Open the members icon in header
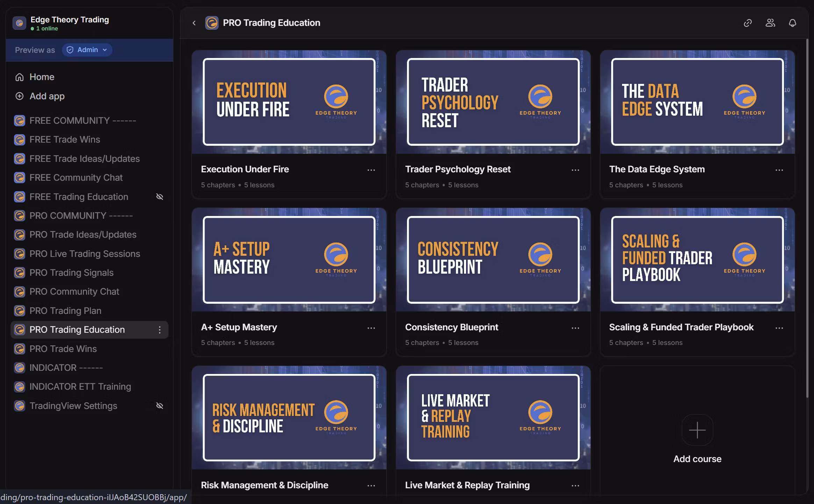The width and height of the screenshot is (814, 504). pos(770,23)
